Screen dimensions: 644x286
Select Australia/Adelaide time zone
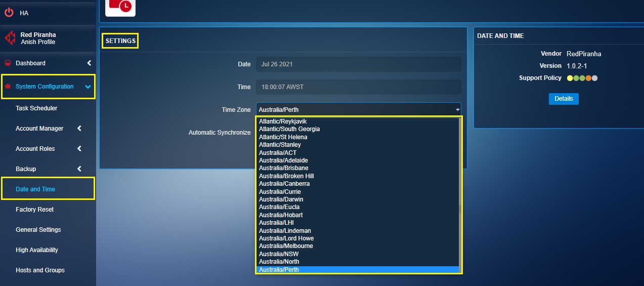(357, 160)
